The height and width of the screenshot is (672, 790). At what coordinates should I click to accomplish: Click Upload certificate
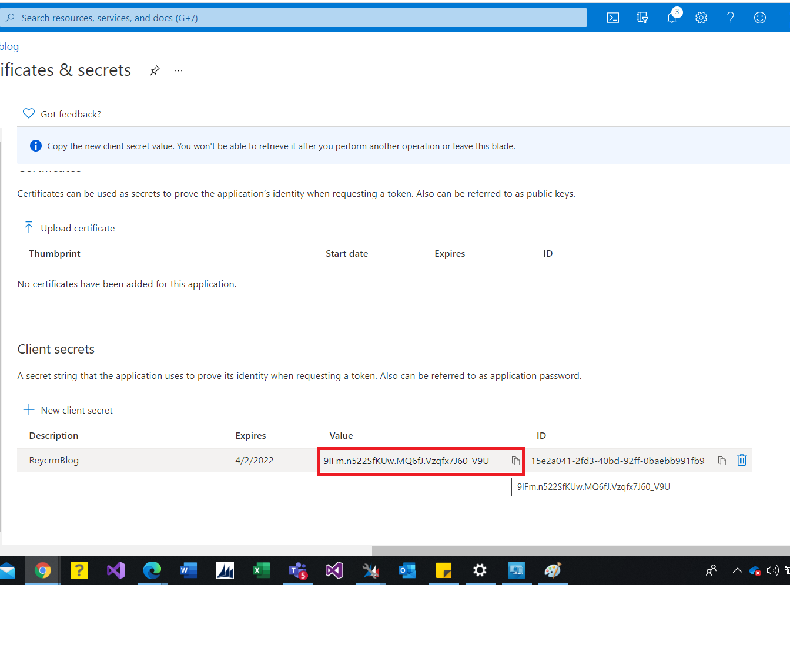point(77,228)
